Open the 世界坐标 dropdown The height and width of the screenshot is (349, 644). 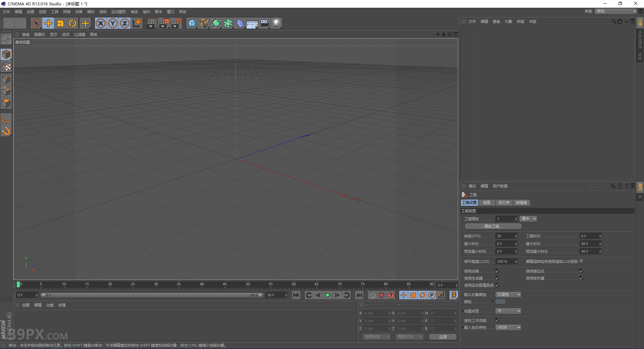click(x=376, y=337)
